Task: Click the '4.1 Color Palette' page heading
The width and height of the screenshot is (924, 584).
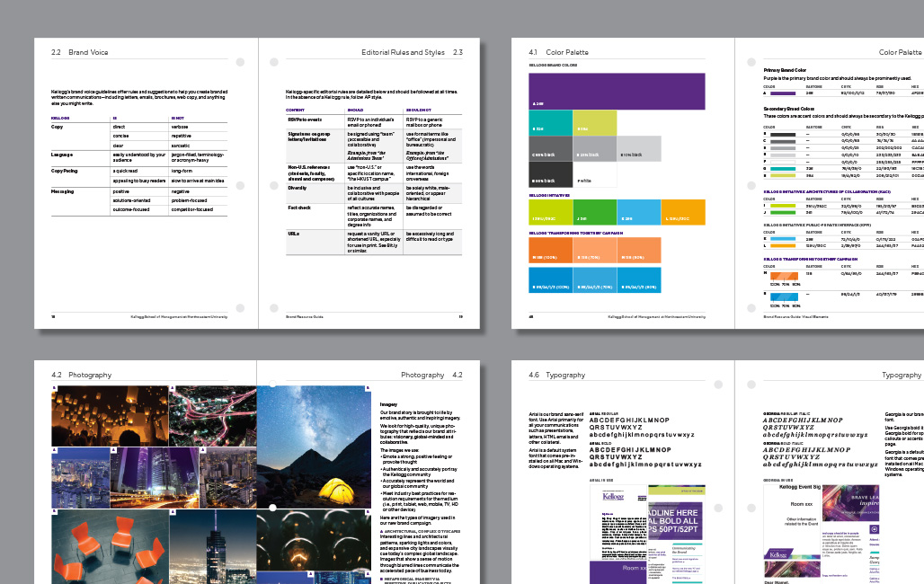Action: coord(558,52)
